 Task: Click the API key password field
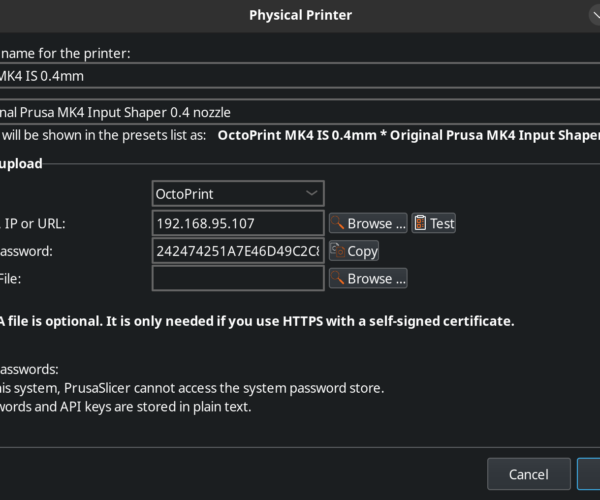pos(238,251)
